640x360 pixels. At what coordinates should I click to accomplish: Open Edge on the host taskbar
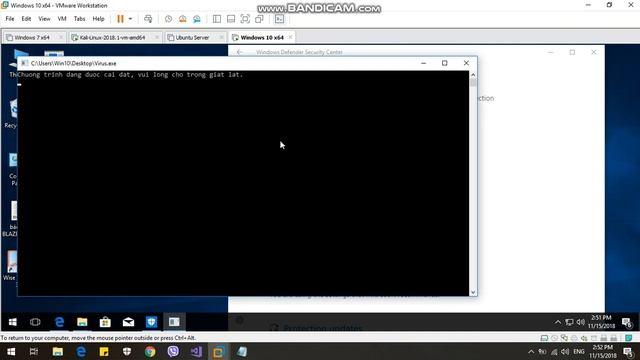81,352
